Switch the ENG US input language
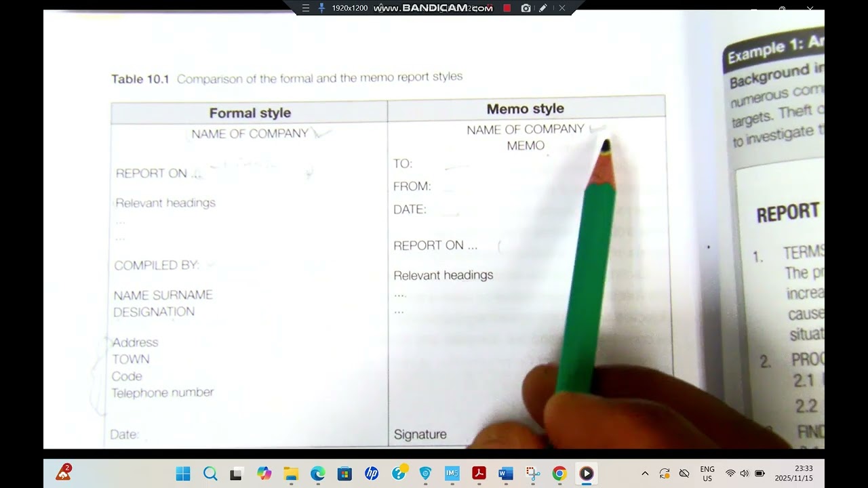 [x=707, y=473]
